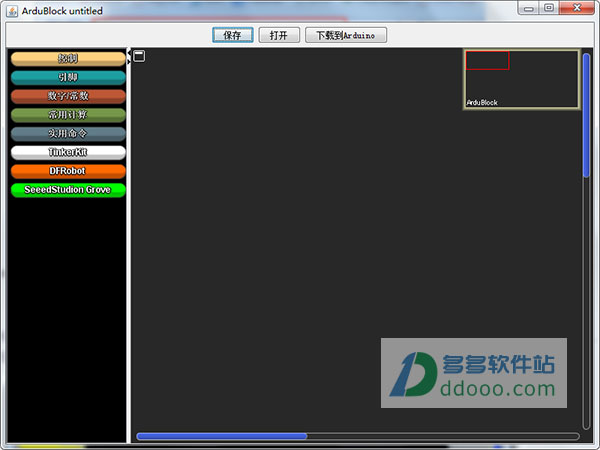Click the 保存 save button
The image size is (600, 450).
[233, 35]
